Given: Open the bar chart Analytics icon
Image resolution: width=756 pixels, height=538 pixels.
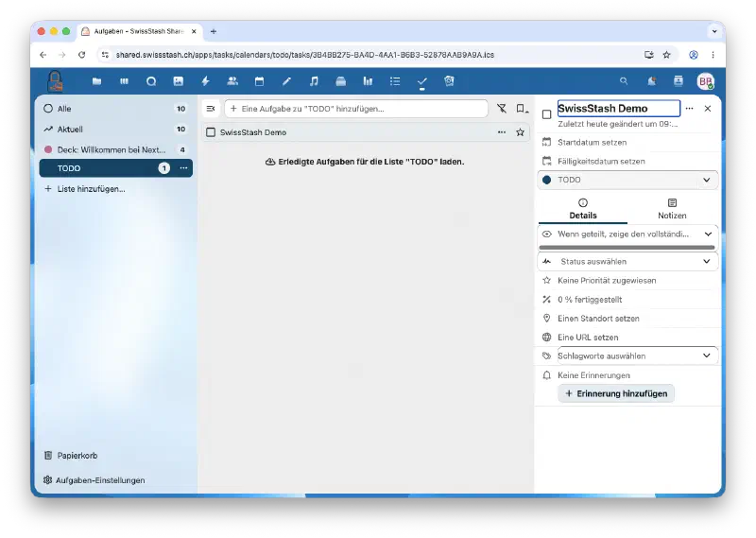Looking at the screenshot, I should [368, 81].
